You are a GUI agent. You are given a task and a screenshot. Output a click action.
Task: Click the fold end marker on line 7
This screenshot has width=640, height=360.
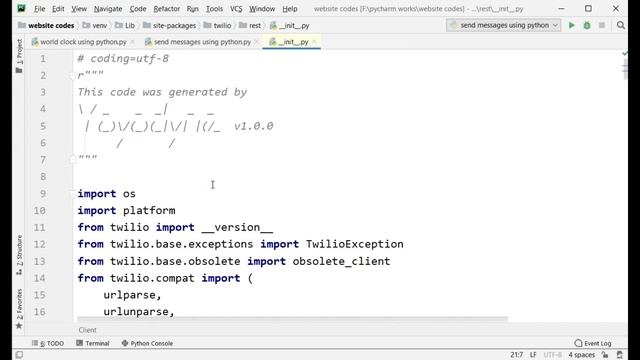(x=73, y=160)
